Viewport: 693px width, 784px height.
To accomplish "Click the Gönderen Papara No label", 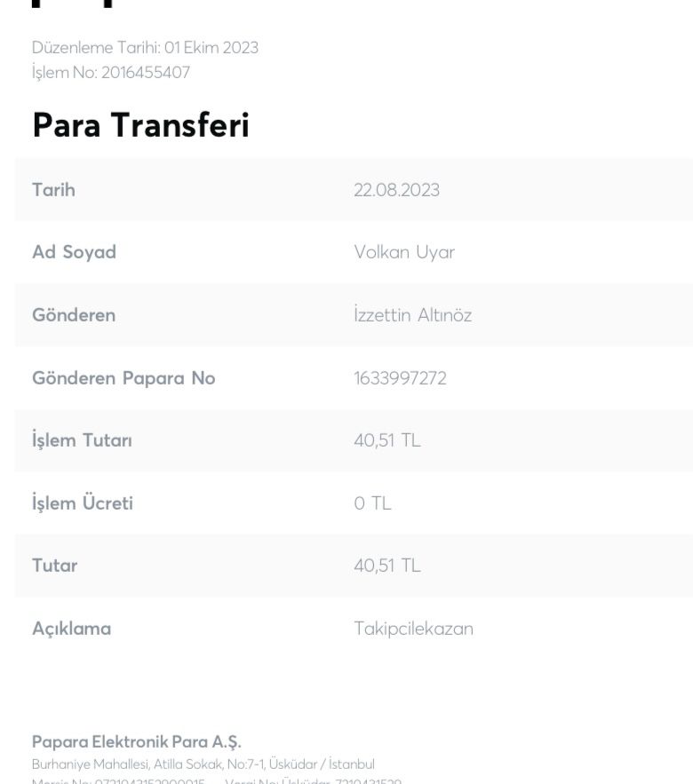I will (123, 378).
